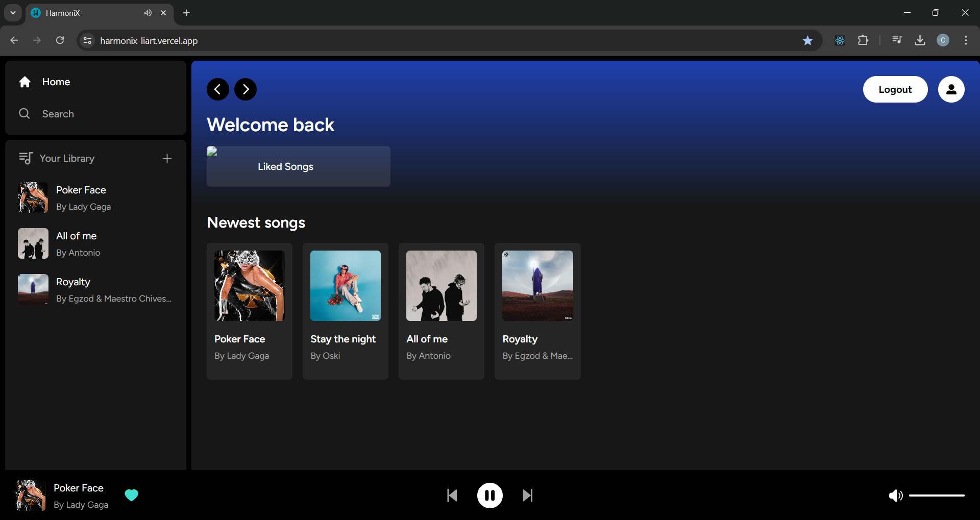Navigate back with the left chevron button
The width and height of the screenshot is (980, 520).
pos(218,89)
